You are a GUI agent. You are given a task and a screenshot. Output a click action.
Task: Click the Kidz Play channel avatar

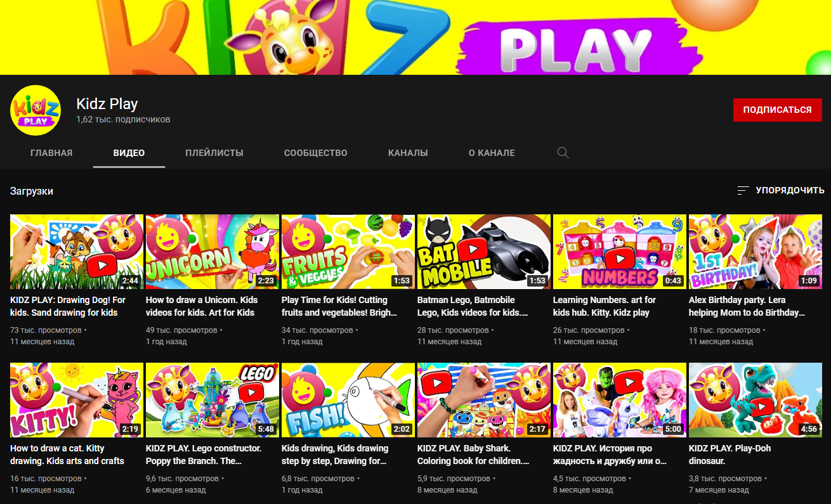pyautogui.click(x=36, y=110)
